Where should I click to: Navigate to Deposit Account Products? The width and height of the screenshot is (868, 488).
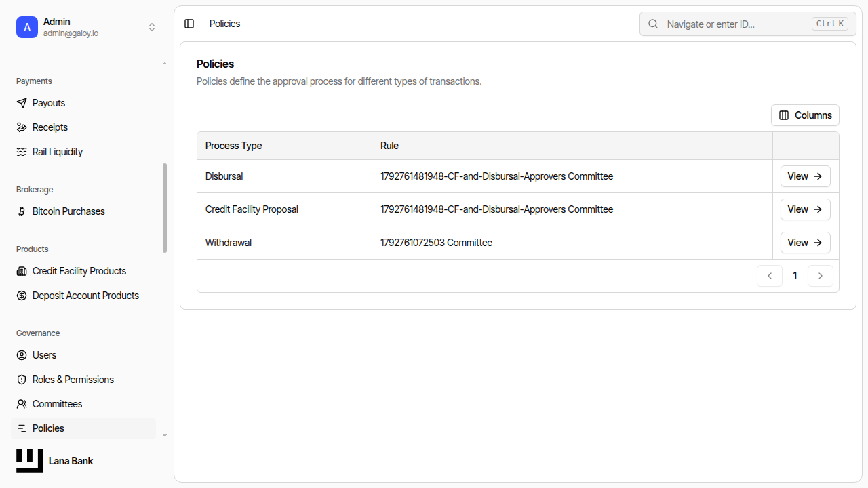pyautogui.click(x=83, y=296)
